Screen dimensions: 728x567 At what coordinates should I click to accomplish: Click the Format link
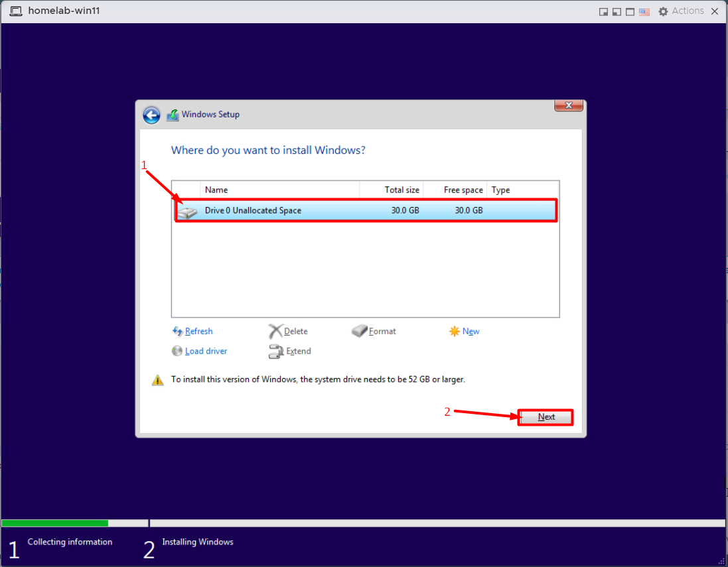(x=382, y=332)
